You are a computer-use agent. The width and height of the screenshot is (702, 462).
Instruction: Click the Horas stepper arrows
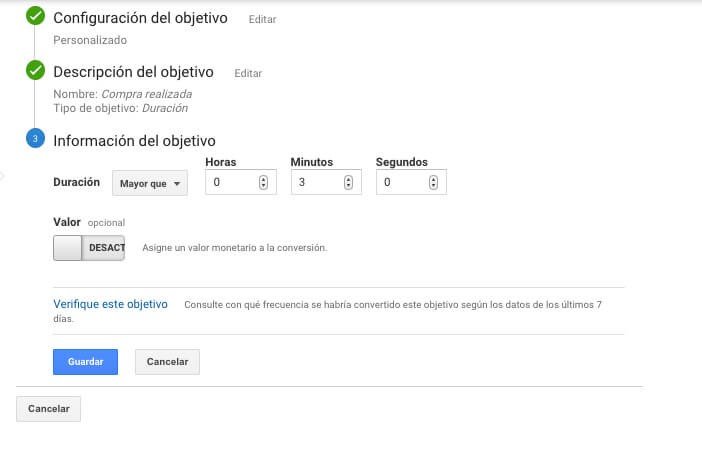pos(263,183)
